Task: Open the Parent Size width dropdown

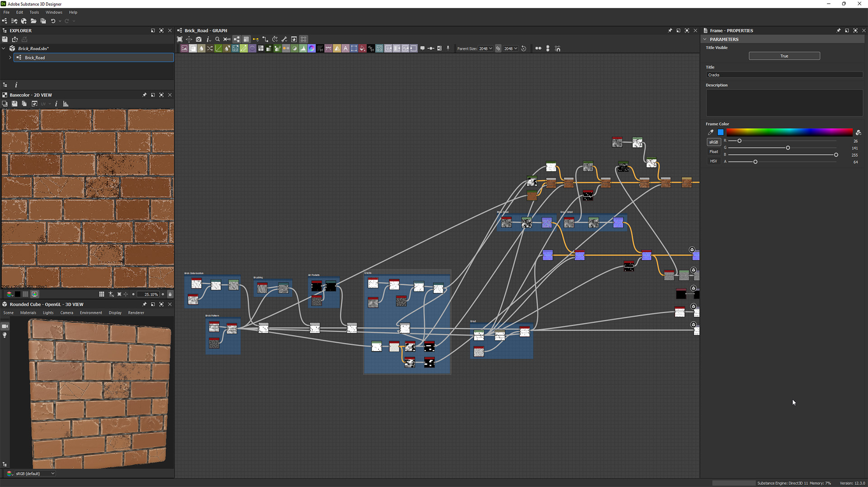Action: tap(486, 49)
